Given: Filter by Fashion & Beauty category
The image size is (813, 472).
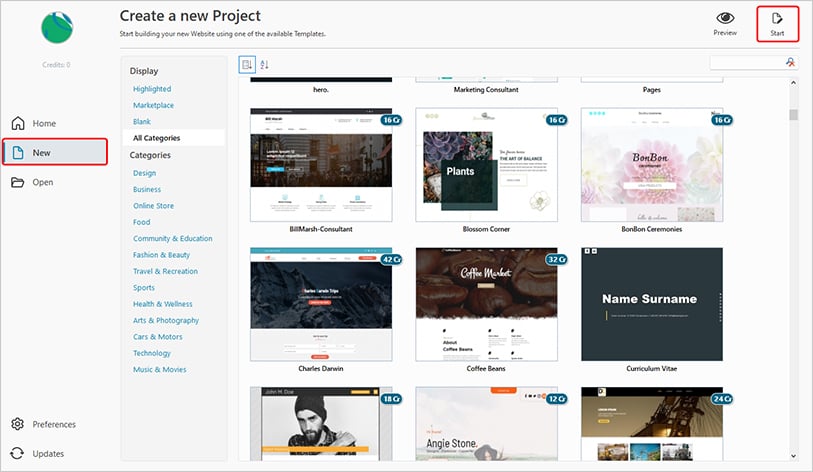Looking at the screenshot, I should pos(161,255).
